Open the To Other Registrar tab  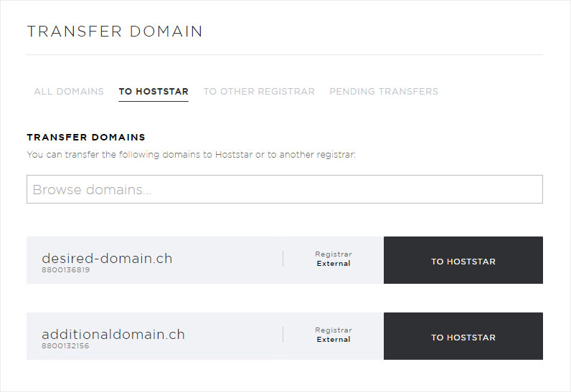[x=259, y=91]
